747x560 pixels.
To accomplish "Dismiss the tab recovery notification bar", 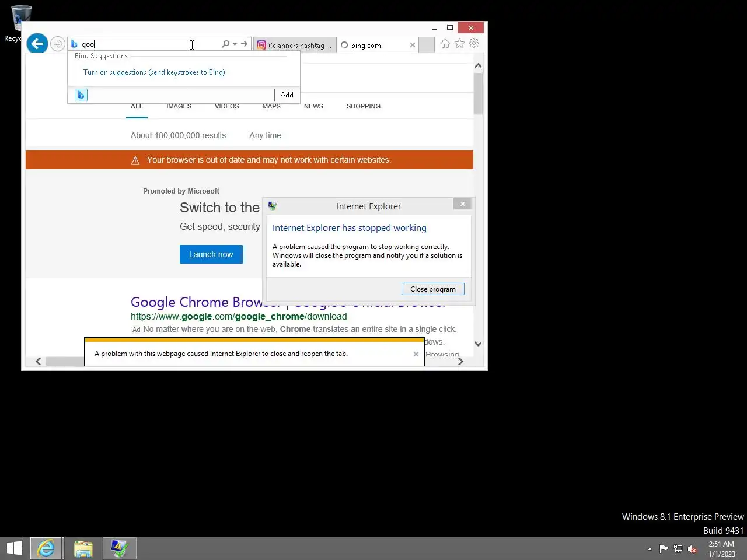I will pyautogui.click(x=416, y=354).
